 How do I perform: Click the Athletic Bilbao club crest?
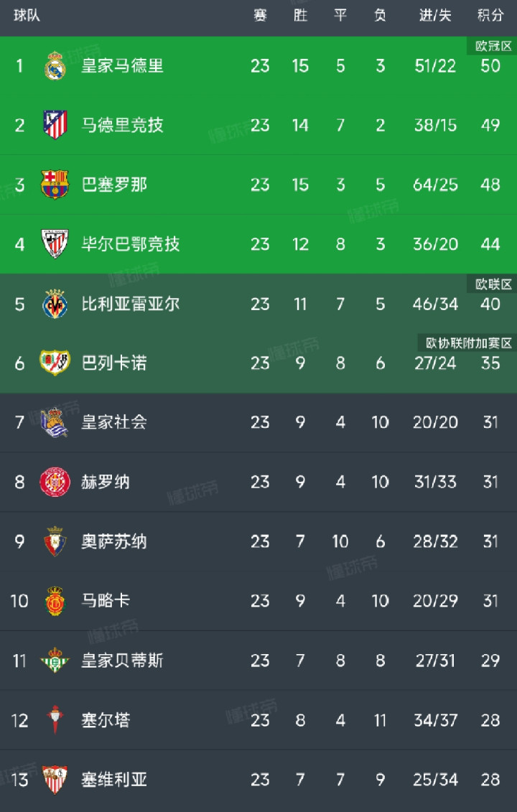(55, 244)
